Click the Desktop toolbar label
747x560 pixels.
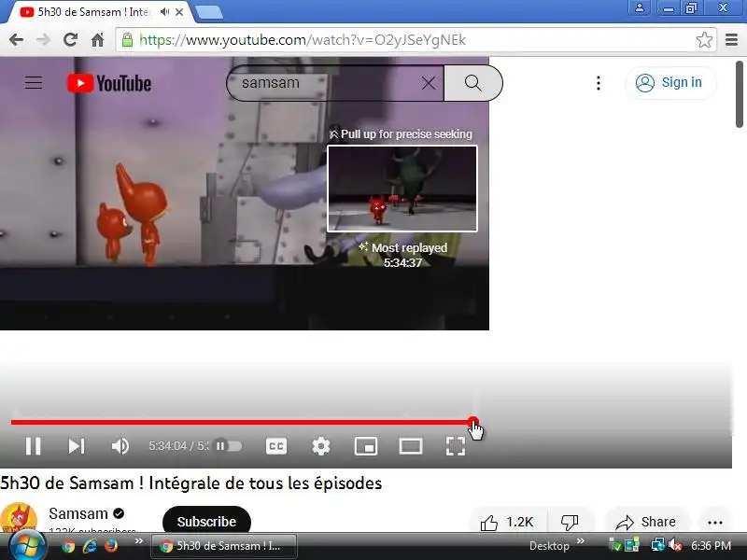(549, 546)
